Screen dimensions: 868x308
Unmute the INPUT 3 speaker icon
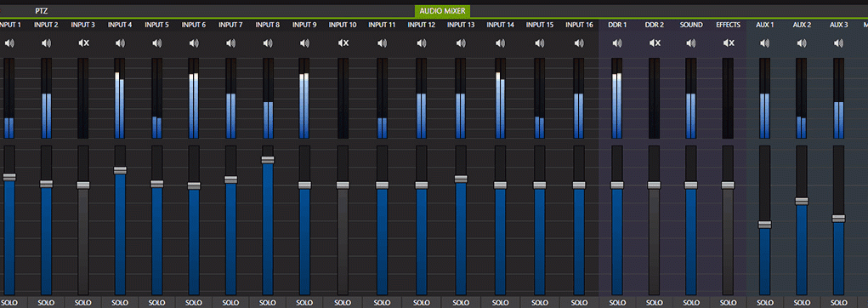coord(83,43)
